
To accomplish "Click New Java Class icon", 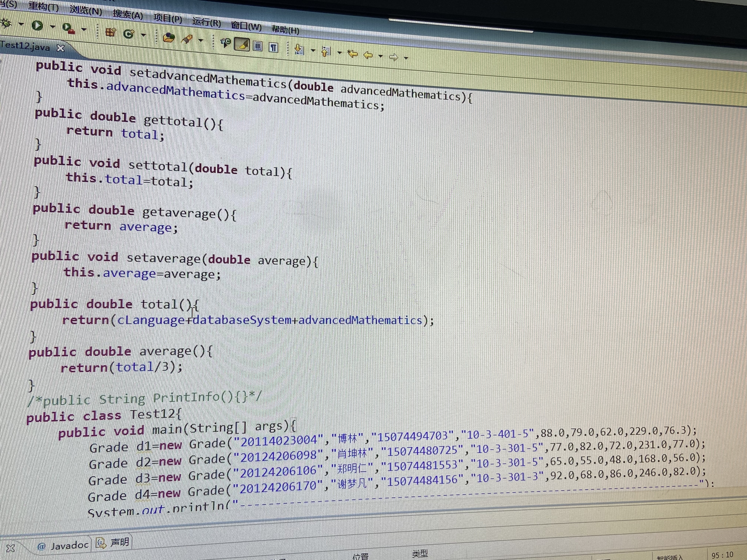I will 129,34.
